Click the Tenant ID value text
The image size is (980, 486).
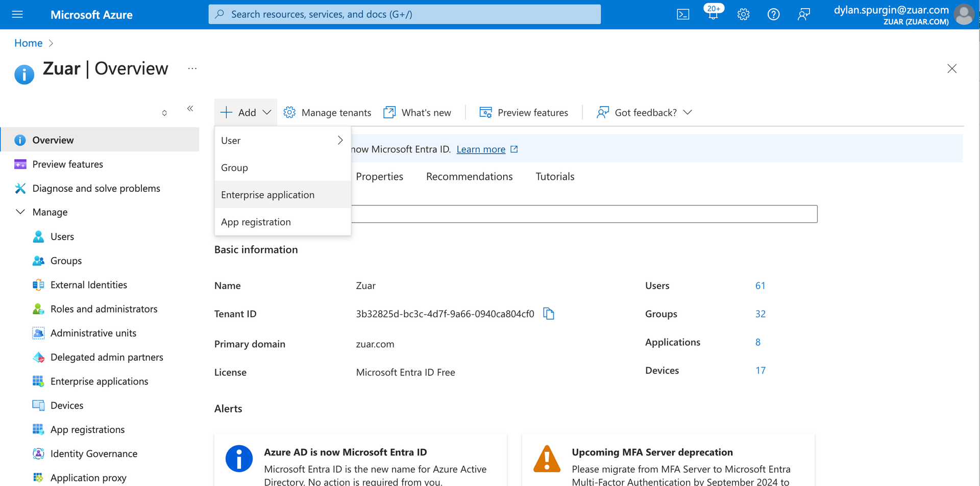445,314
